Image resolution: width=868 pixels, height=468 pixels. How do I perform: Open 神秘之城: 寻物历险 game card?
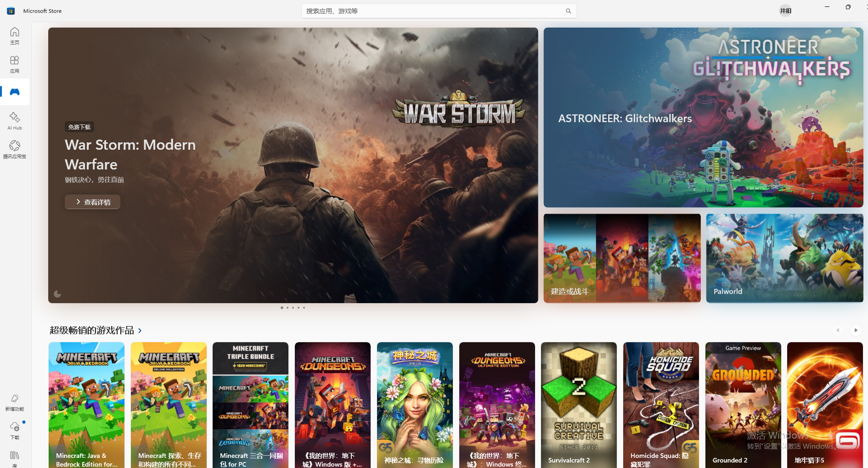[415, 405]
